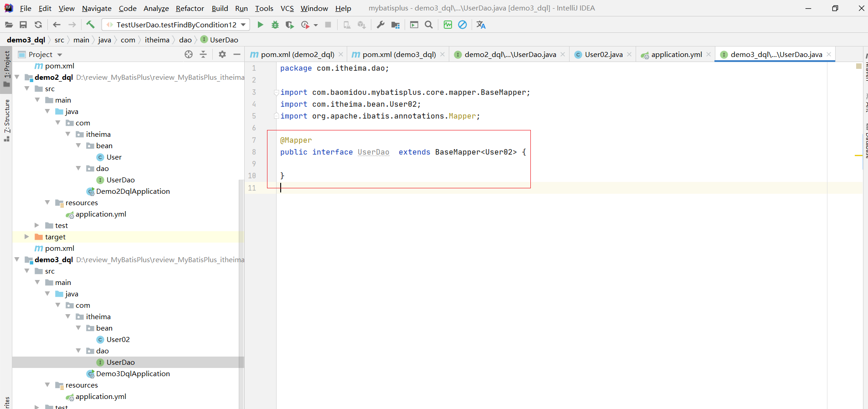
Task: Select Demo3DqlApplication in the project tree
Action: click(133, 373)
